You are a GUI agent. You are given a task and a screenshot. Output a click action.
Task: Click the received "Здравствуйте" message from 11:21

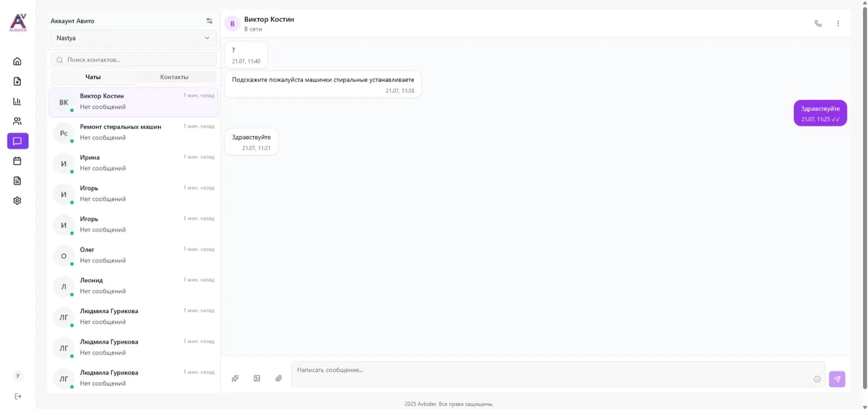coord(251,142)
